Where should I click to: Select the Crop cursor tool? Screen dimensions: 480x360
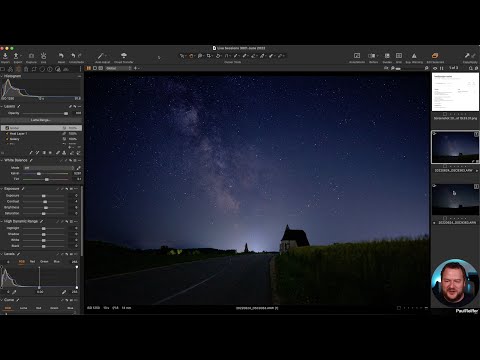point(209,56)
